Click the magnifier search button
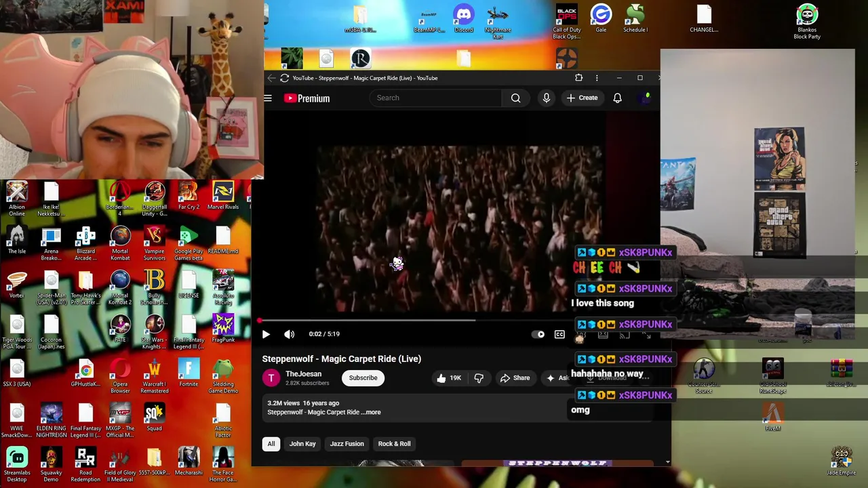Image resolution: width=868 pixels, height=488 pixels. [516, 98]
